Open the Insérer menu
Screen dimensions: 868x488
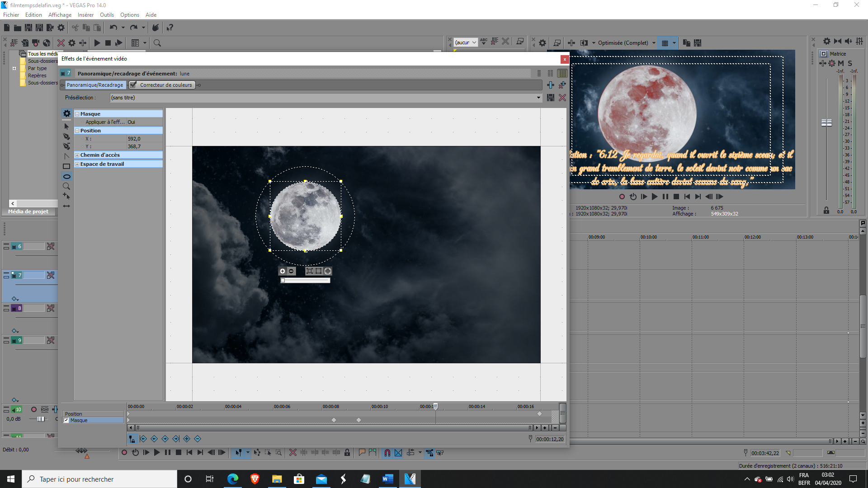[85, 15]
